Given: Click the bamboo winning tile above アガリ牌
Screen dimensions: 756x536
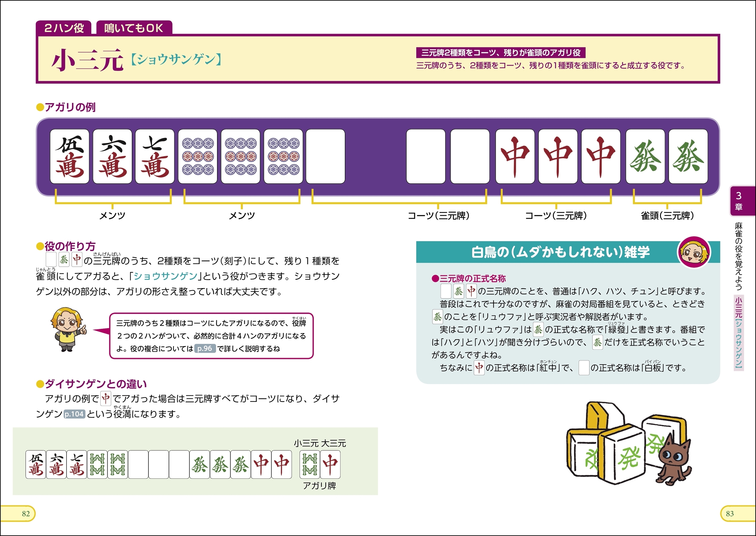Looking at the screenshot, I should pyautogui.click(x=309, y=464).
